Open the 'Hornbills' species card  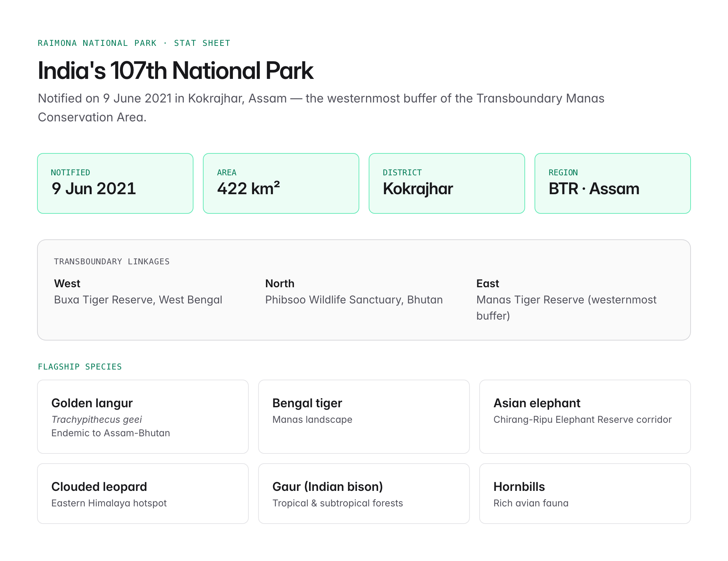point(585,494)
